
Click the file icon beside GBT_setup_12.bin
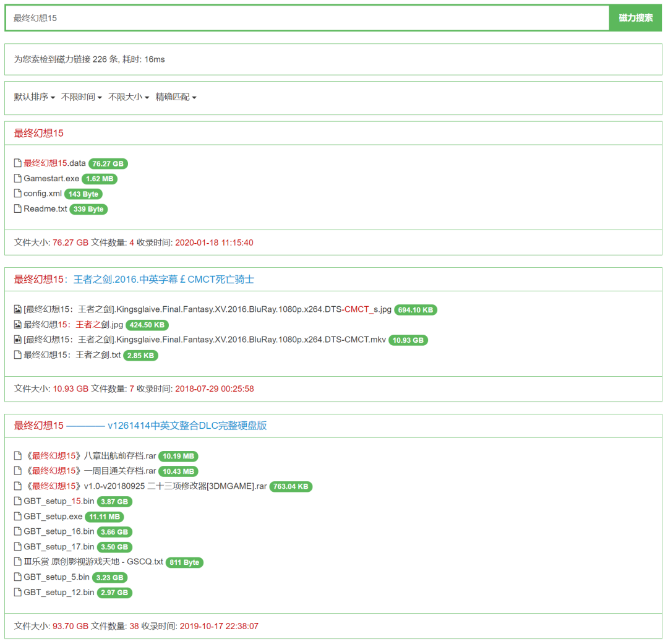(x=17, y=592)
